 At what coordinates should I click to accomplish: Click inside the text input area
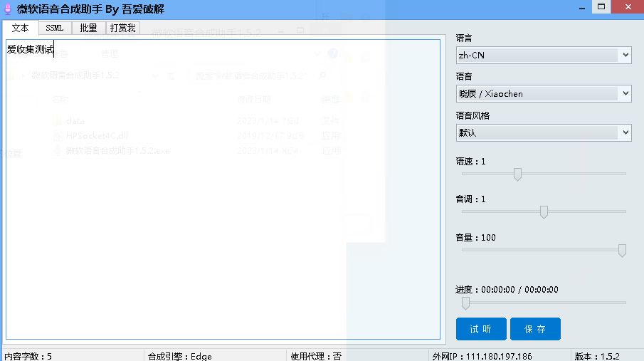(x=222, y=192)
